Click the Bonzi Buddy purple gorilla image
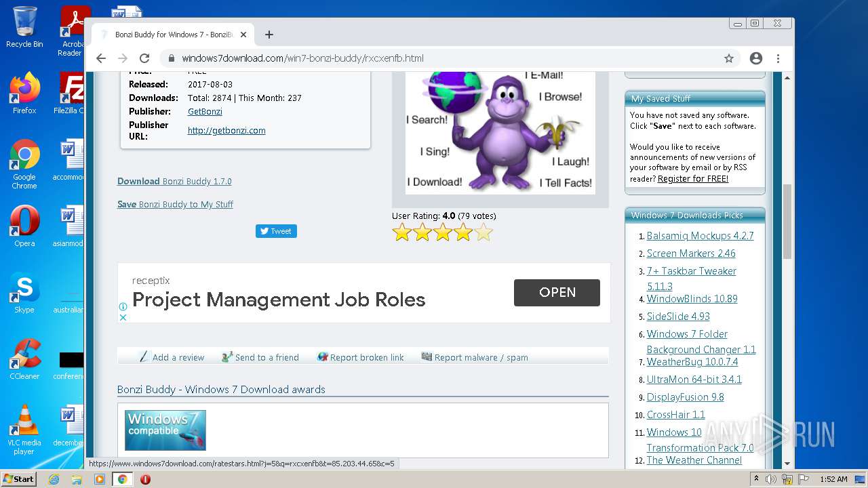The image size is (868, 488). [x=500, y=133]
